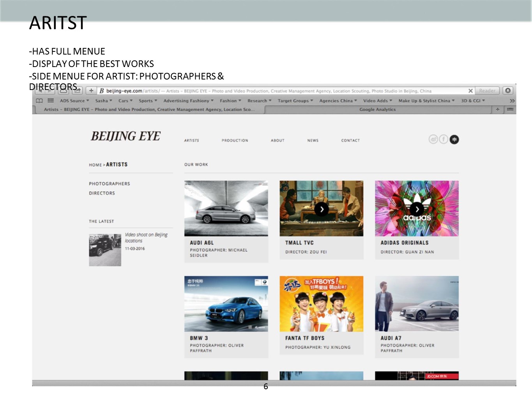The width and height of the screenshot is (532, 399).
Task: Open the BMW 3 work thumbnail
Action: pyautogui.click(x=226, y=304)
